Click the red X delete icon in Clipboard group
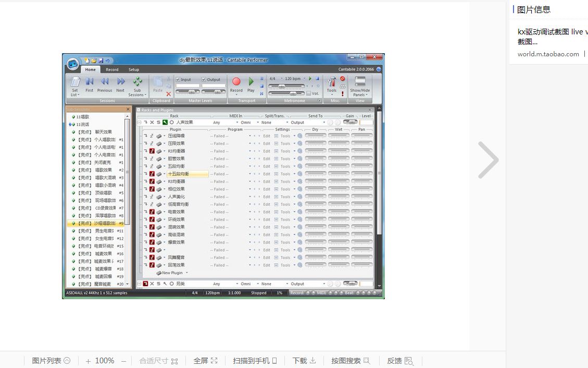The width and height of the screenshot is (588, 368). point(169,94)
